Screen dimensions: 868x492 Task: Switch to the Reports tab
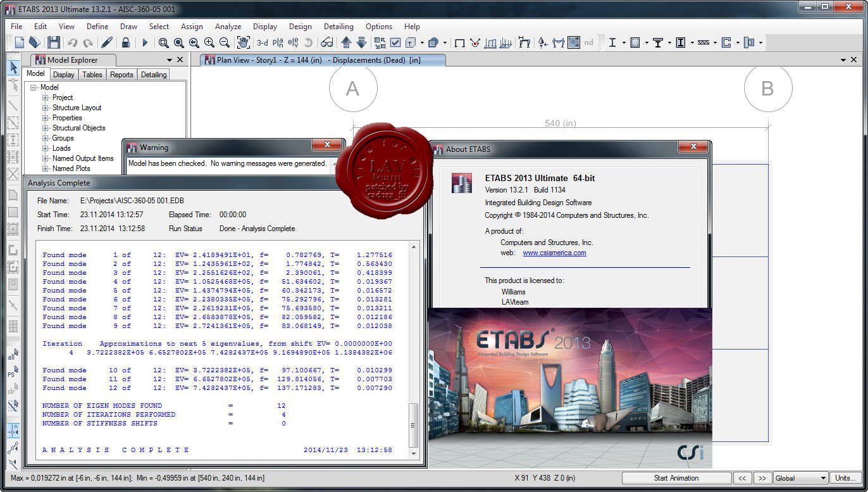(121, 75)
